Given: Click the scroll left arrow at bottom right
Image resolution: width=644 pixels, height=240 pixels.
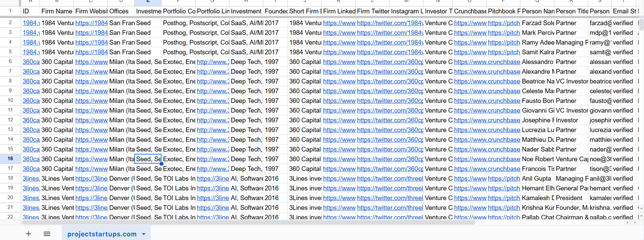Looking at the screenshot, I should click(627, 223).
